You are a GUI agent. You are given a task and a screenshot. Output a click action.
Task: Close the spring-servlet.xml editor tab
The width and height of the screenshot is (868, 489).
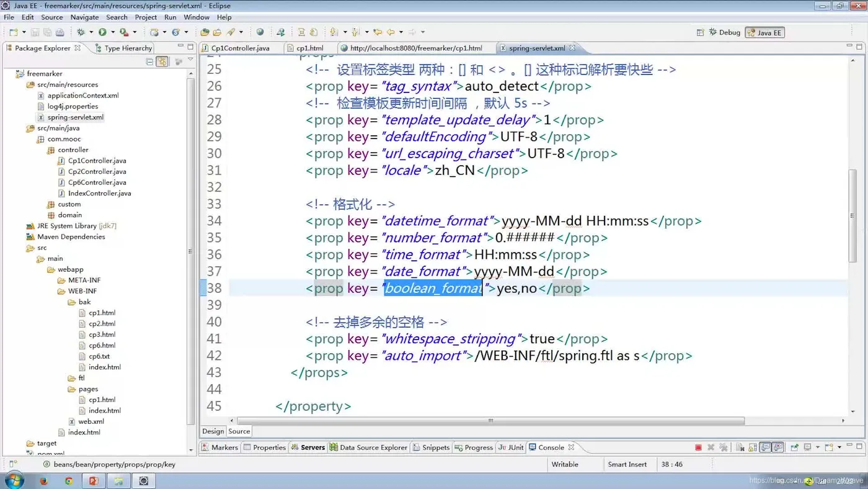pyautogui.click(x=572, y=48)
